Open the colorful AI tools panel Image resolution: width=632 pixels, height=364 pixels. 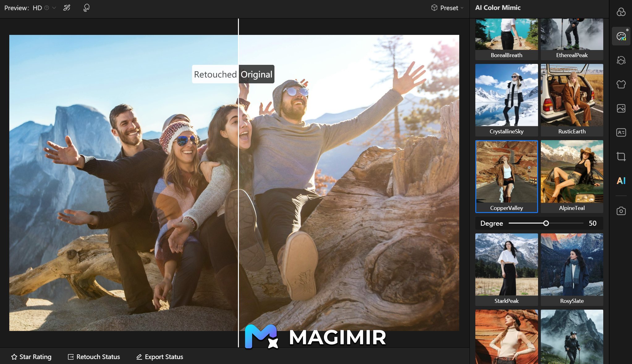[x=621, y=181]
